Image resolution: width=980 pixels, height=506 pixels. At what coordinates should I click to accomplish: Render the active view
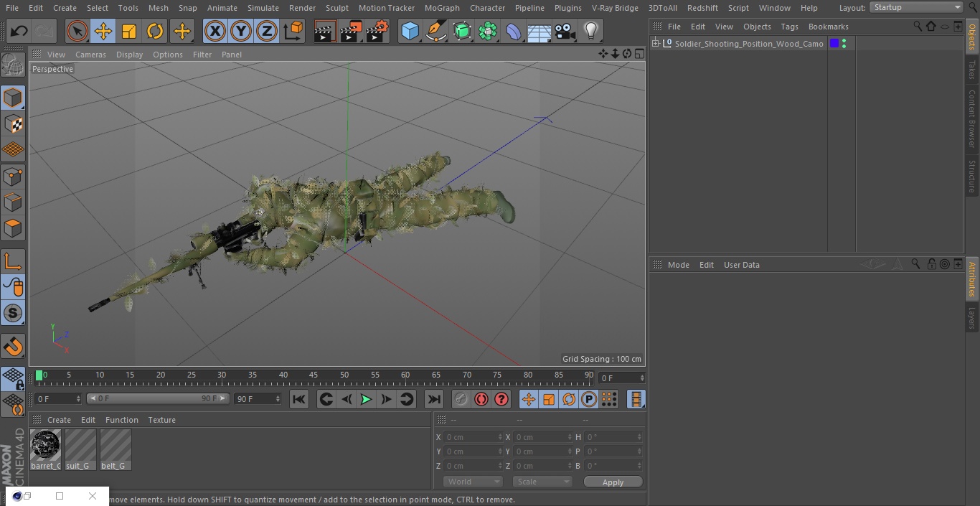[325, 31]
